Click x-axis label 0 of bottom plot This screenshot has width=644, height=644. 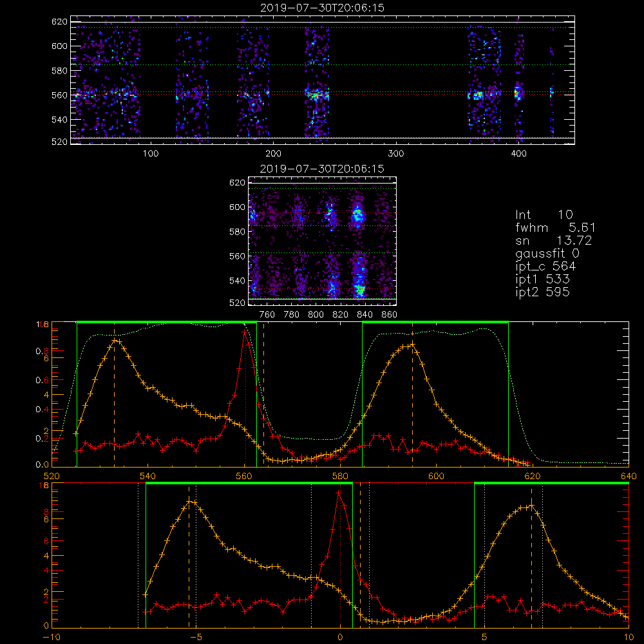pos(340,638)
